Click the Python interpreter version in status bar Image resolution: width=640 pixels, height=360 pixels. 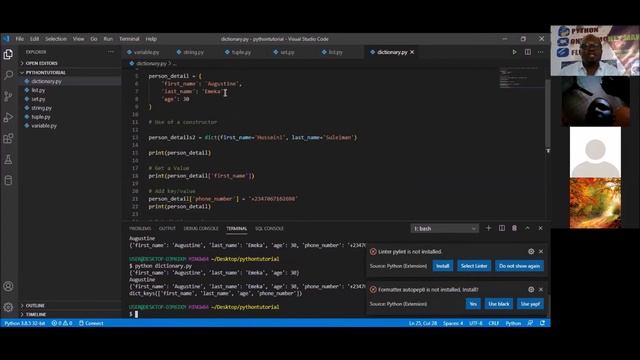[24, 323]
